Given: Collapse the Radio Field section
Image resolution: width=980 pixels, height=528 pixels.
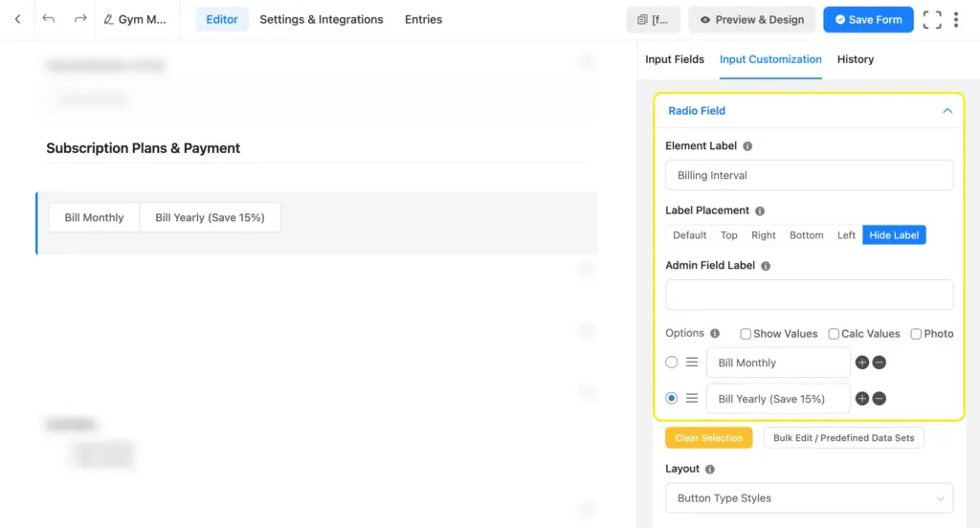Looking at the screenshot, I should pyautogui.click(x=947, y=111).
